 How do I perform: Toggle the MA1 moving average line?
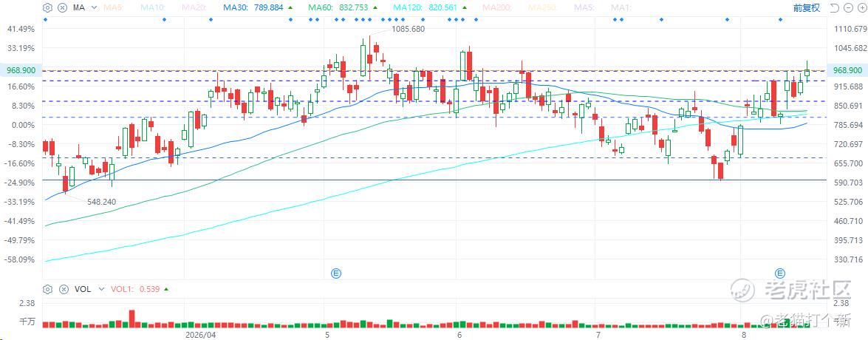pos(621,7)
